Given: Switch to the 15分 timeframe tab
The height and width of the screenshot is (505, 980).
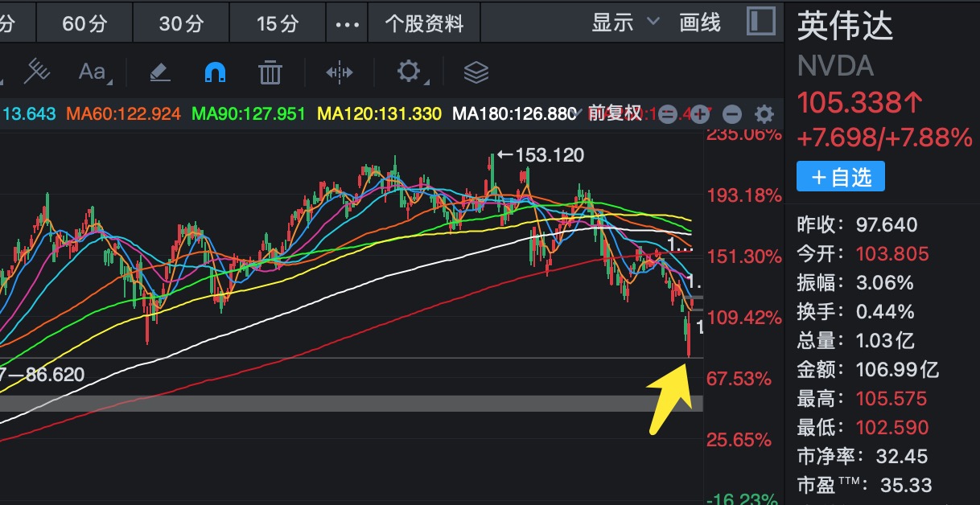Looking at the screenshot, I should coord(278,23).
